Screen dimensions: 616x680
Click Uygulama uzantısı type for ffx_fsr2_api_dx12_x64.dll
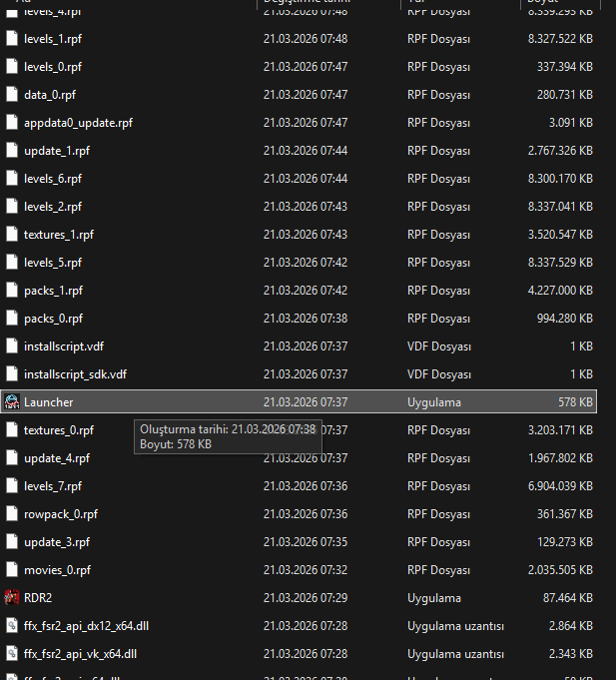455,626
